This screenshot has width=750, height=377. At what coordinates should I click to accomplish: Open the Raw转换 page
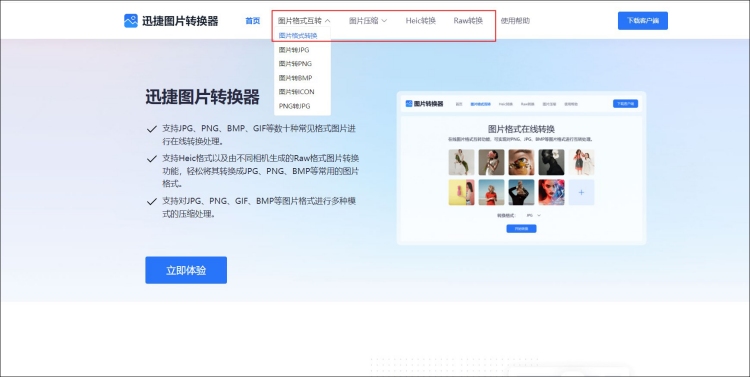[x=468, y=21]
